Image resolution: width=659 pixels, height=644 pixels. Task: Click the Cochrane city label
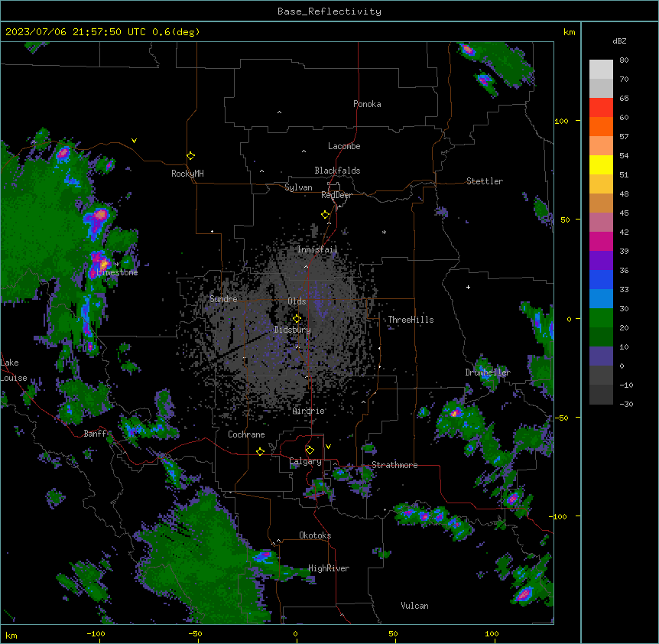point(246,434)
